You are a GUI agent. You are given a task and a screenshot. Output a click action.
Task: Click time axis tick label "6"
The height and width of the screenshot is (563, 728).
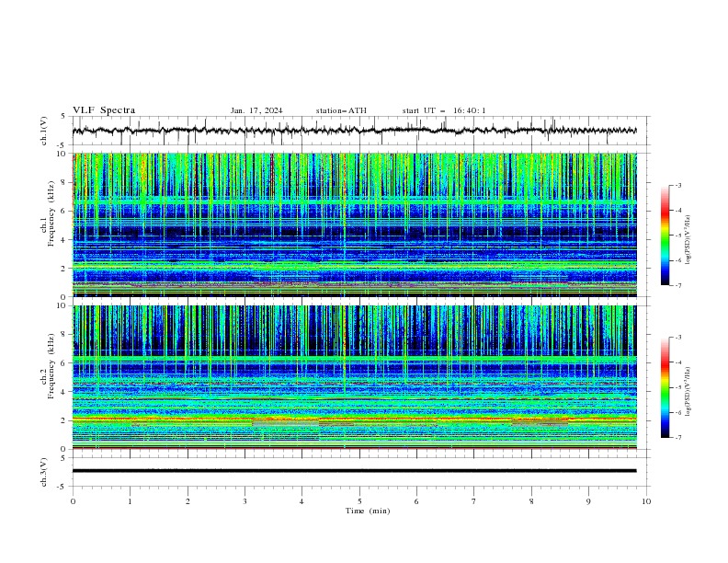[x=416, y=501]
